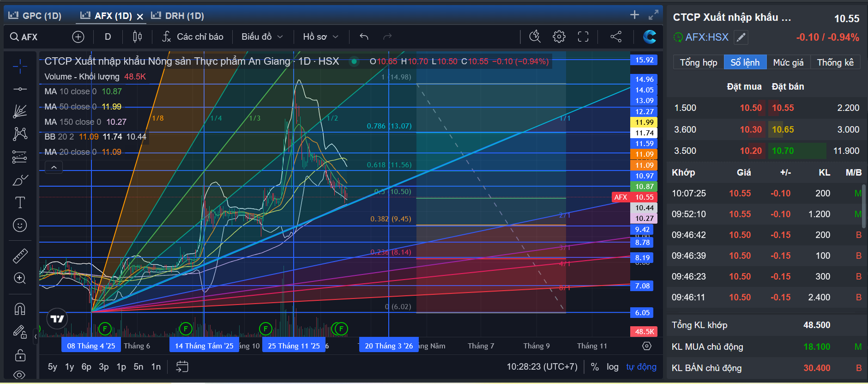Add a new chart tab

point(635,15)
